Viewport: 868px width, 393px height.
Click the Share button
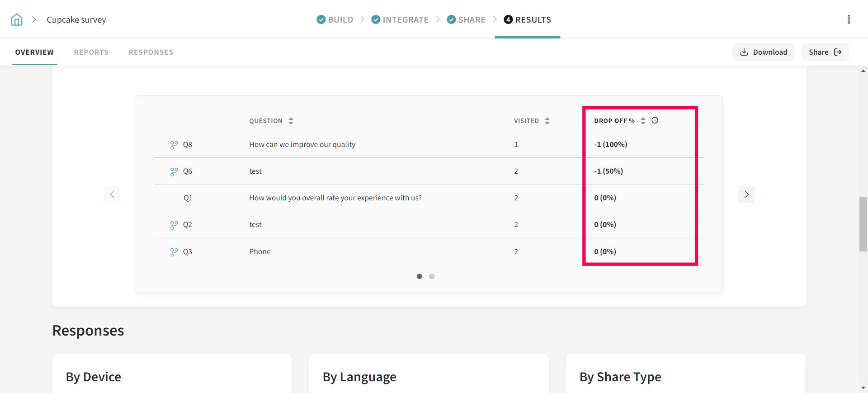tap(825, 52)
